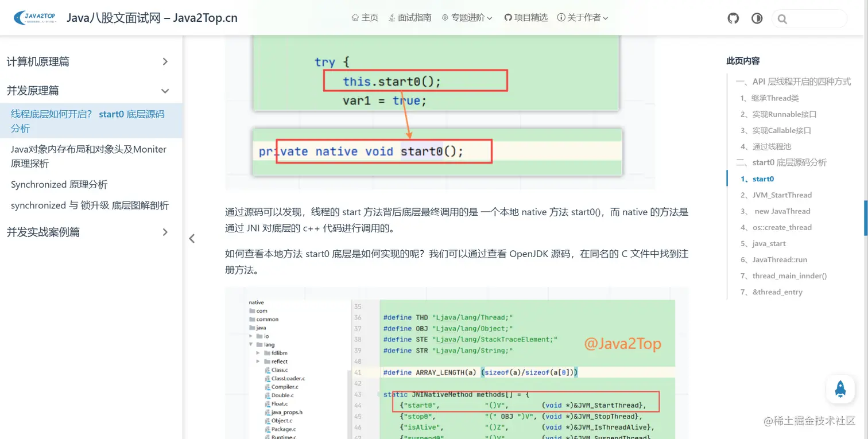This screenshot has width=868, height=439.
Task: Jump to 2、实现Runnable接口 heading
Action: (x=778, y=114)
